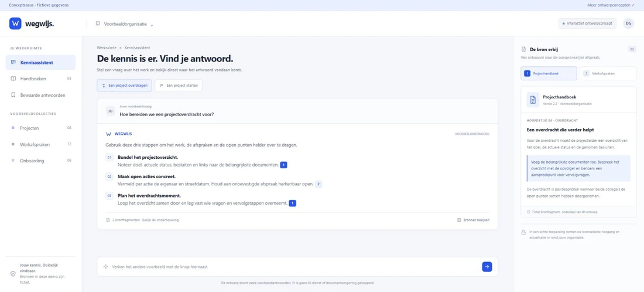Switch to the Werkafspraken source tab
Image resolution: width=644 pixels, height=292 pixels.
click(608, 74)
